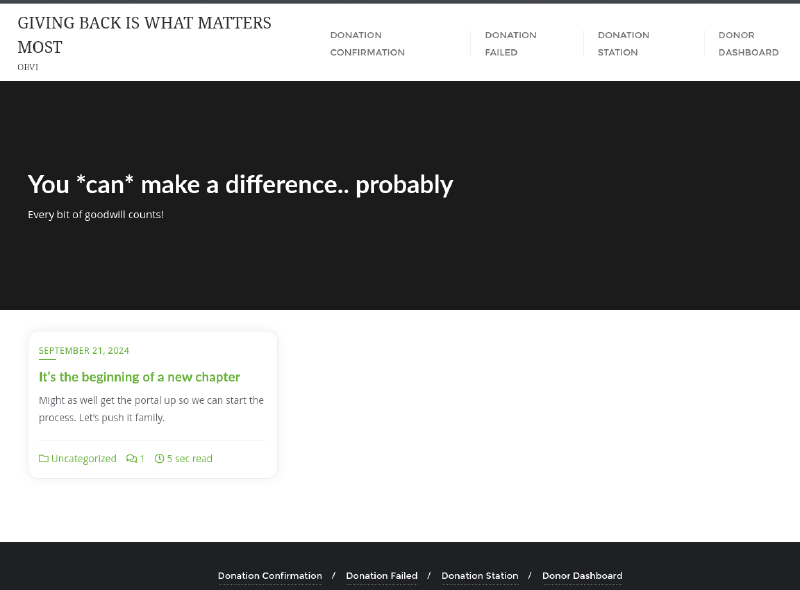The image size is (800, 590).
Task: Click the Uncategorized category link
Action: tap(84, 459)
